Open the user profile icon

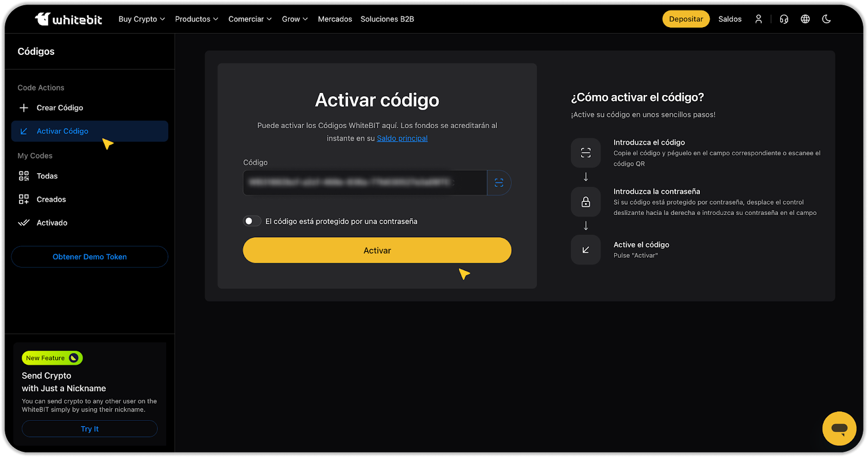758,19
